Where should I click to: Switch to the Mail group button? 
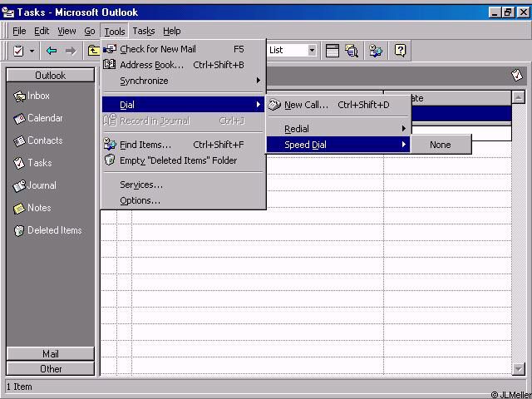[x=51, y=354]
